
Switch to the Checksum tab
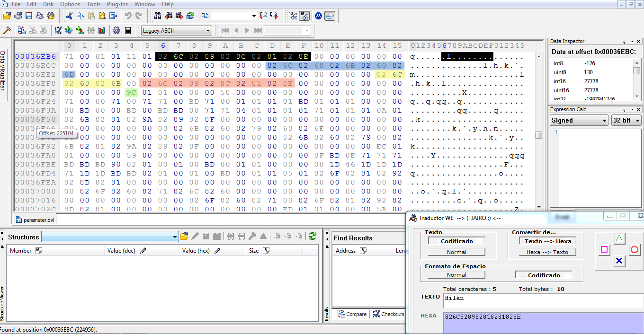(388, 314)
